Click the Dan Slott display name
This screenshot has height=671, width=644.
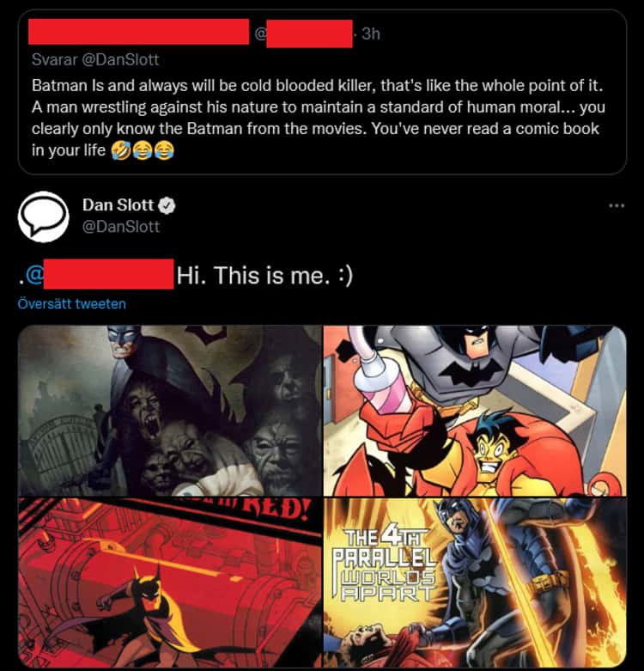(x=118, y=205)
